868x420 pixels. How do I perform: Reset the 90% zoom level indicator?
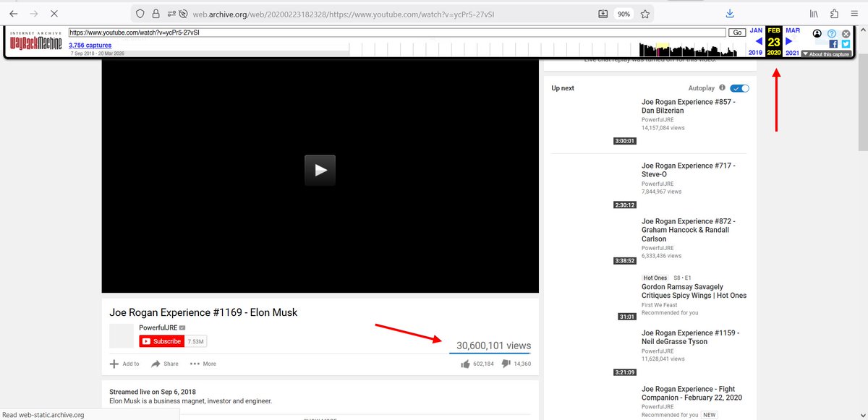pos(623,14)
